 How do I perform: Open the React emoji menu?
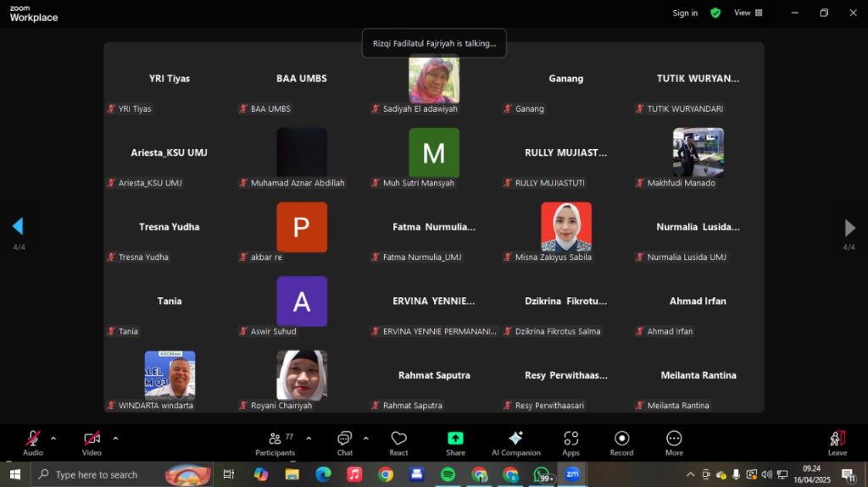click(x=398, y=443)
